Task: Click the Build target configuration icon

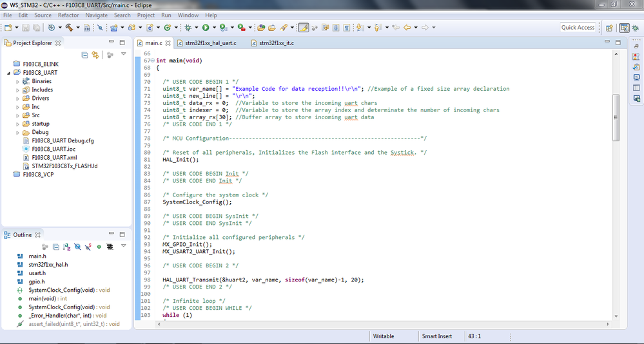Action: tap(51, 28)
